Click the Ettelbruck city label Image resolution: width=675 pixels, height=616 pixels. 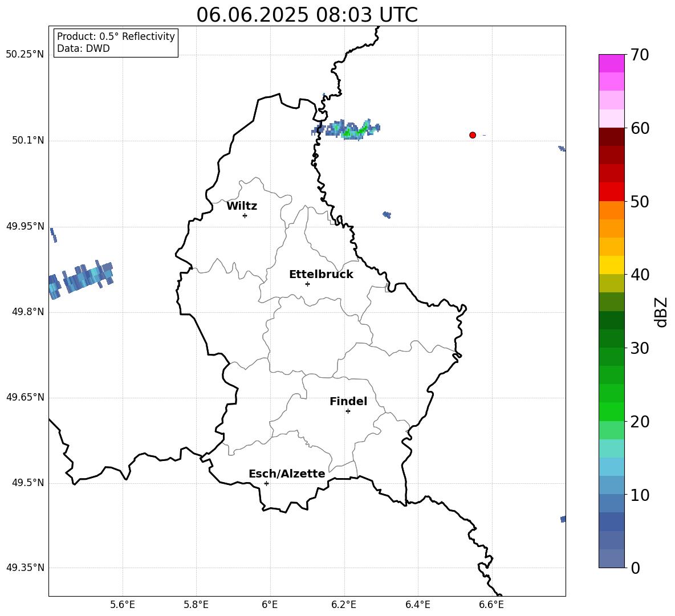click(321, 275)
